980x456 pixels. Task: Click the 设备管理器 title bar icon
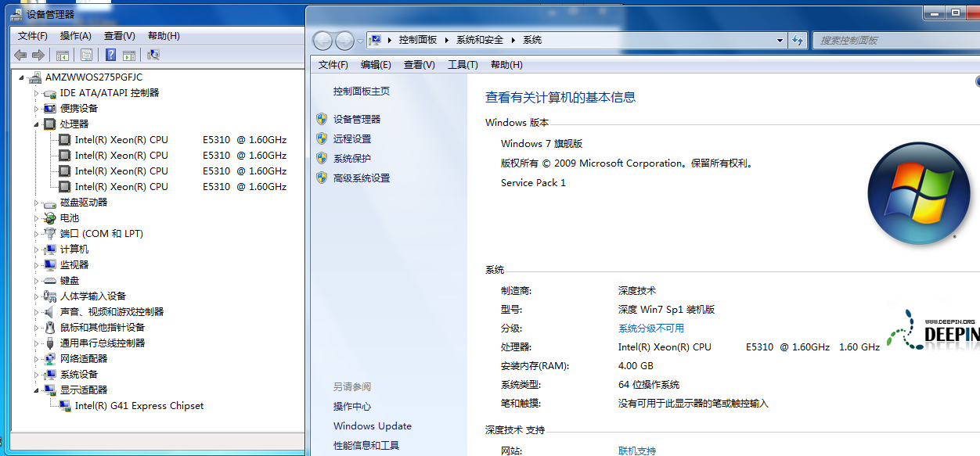[x=18, y=14]
